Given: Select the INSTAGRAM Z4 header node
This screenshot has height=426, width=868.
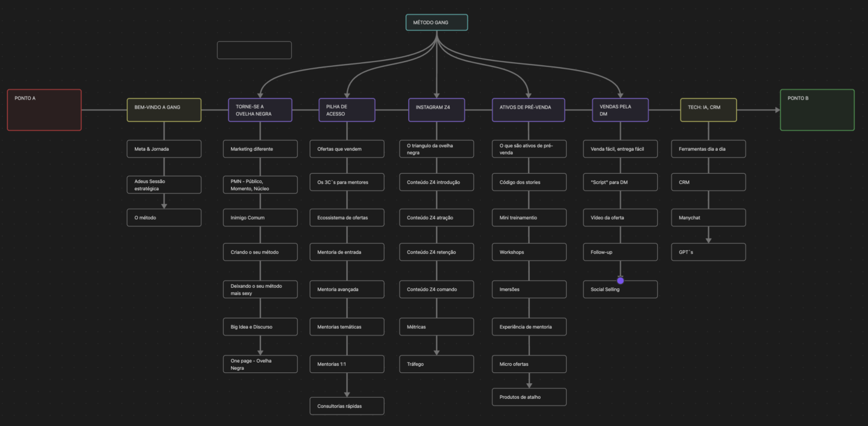Looking at the screenshot, I should (x=436, y=110).
